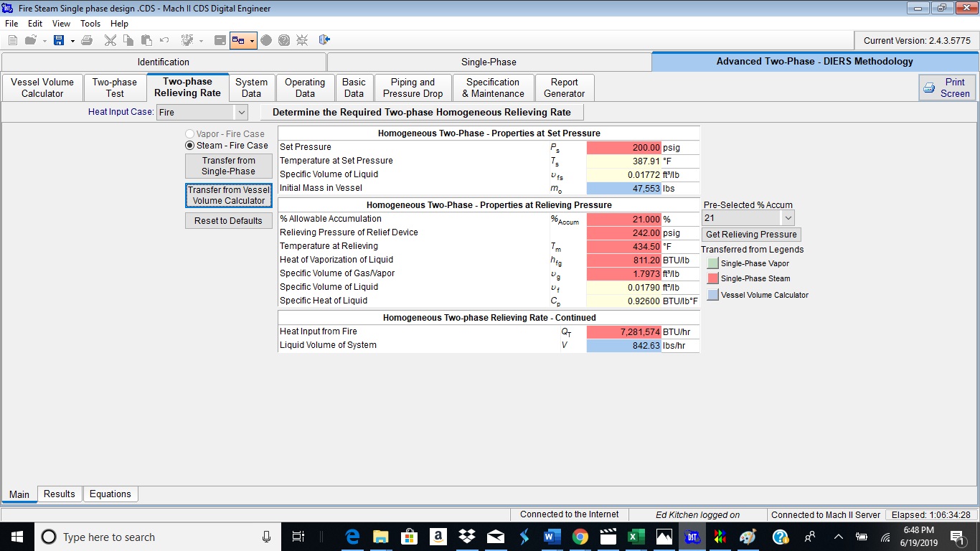Open the View menu
Screen dimensions: 980x551
coord(62,24)
